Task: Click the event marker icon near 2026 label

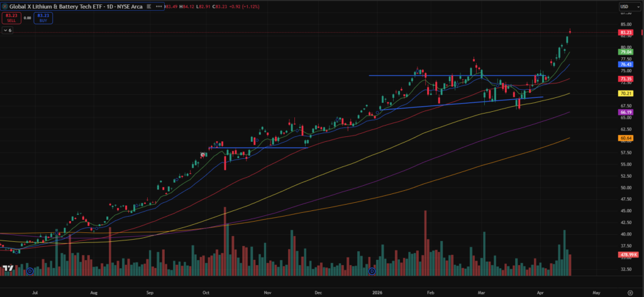Action: (372, 271)
